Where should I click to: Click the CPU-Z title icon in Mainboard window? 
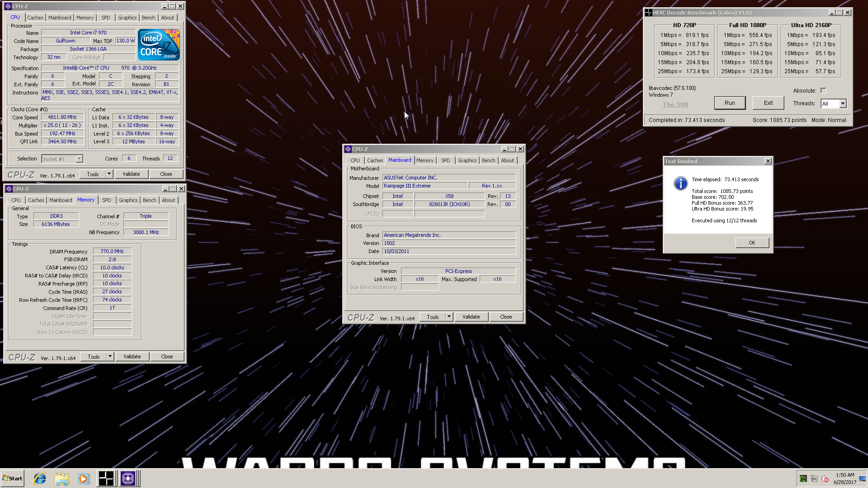348,149
